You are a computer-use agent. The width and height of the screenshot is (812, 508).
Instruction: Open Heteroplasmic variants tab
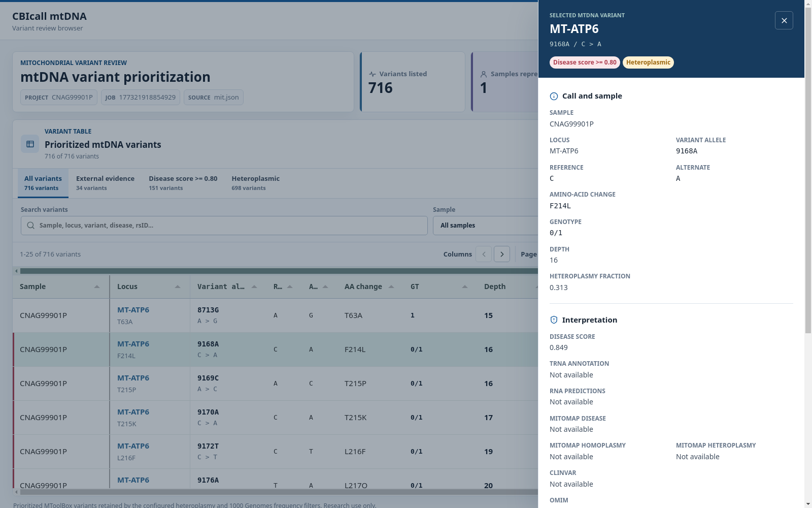pos(255,183)
